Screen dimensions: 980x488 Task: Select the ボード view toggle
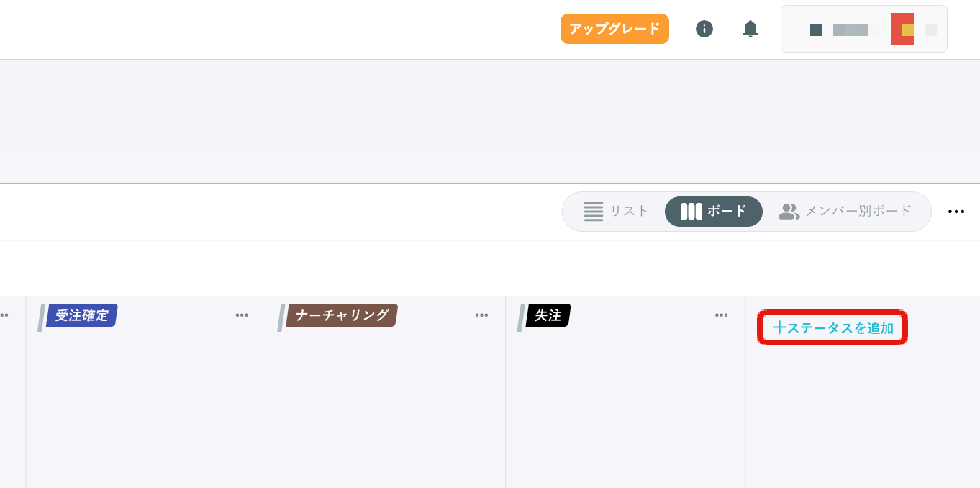(714, 212)
